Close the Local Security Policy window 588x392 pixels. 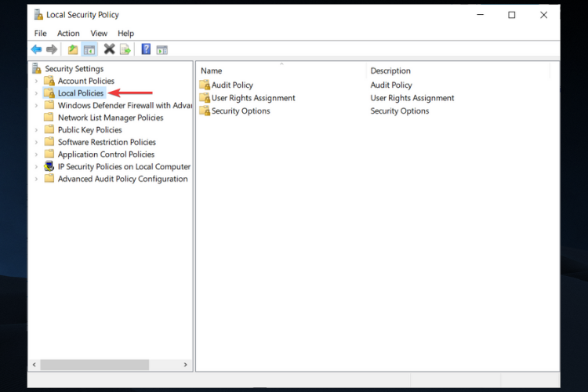pos(543,15)
